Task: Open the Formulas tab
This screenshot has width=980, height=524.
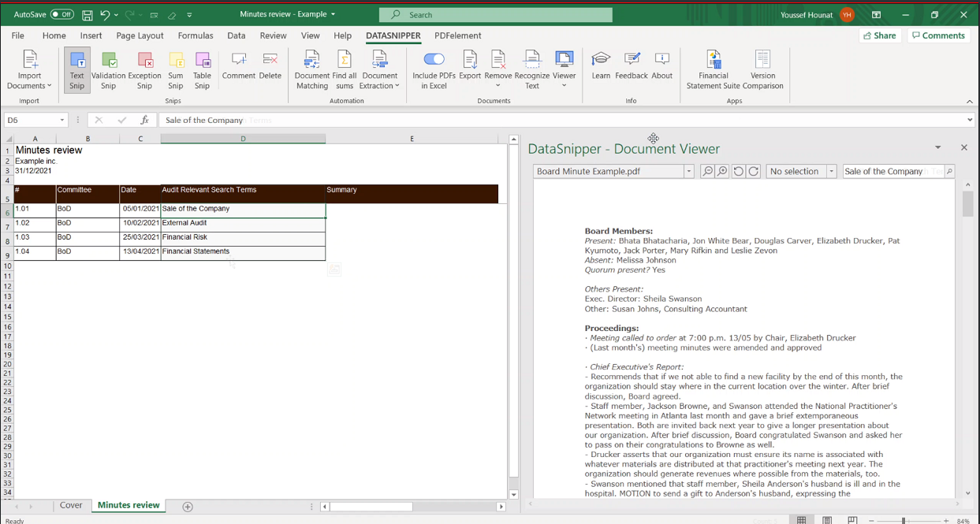Action: [x=196, y=35]
